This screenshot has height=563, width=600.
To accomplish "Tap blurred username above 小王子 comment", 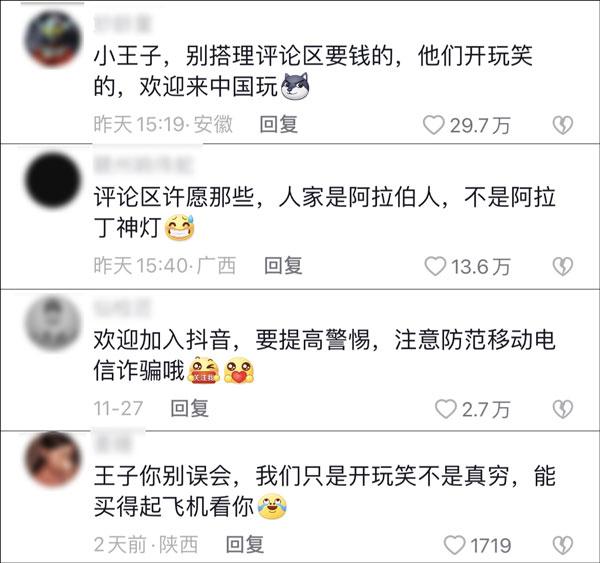I will click(123, 24).
